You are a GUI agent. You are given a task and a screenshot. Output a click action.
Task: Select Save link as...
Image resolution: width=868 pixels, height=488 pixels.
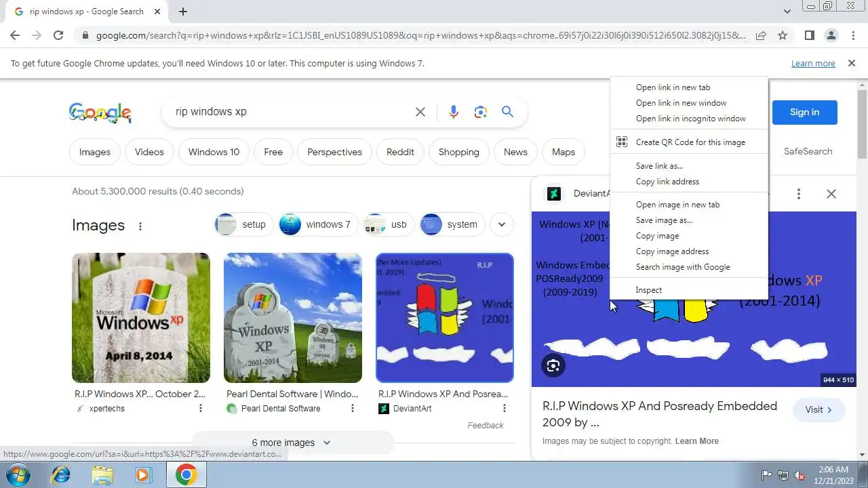pyautogui.click(x=689, y=166)
